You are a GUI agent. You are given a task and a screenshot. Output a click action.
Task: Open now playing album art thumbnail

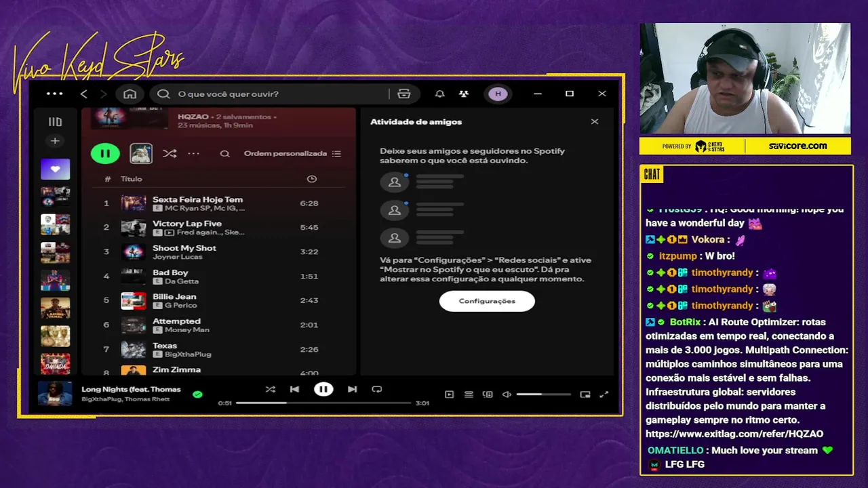[55, 394]
